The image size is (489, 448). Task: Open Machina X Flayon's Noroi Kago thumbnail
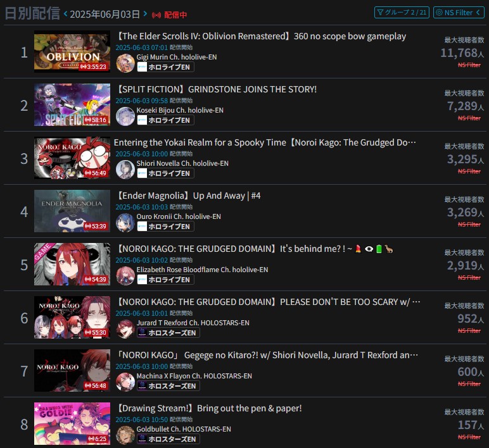72,370
